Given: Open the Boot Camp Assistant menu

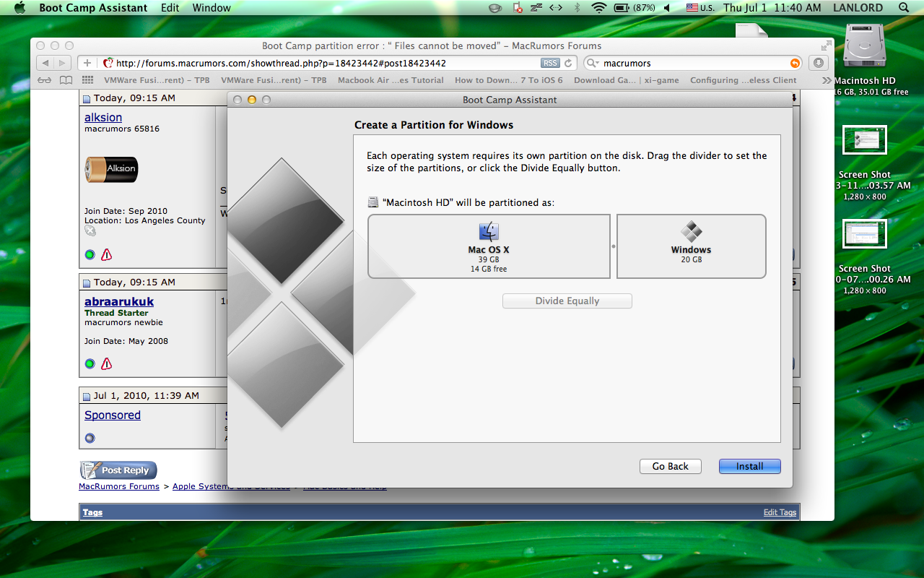Looking at the screenshot, I should [93, 8].
